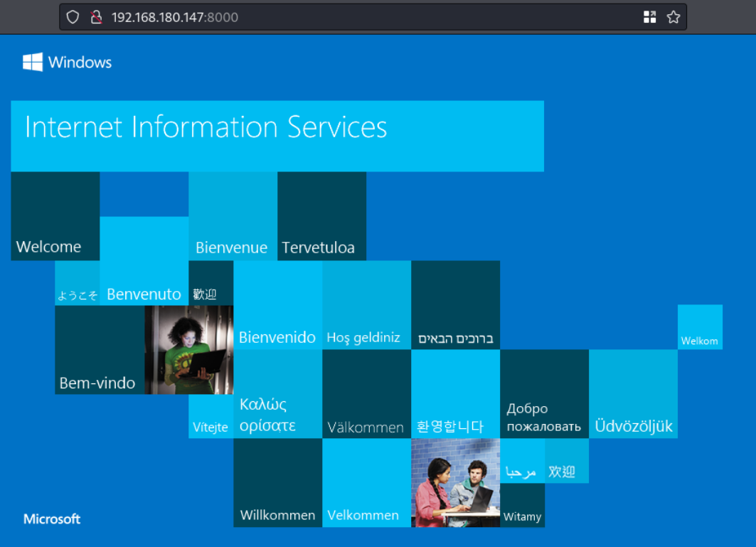Click the shield tracking protection icon
This screenshot has width=756, height=547.
point(73,17)
